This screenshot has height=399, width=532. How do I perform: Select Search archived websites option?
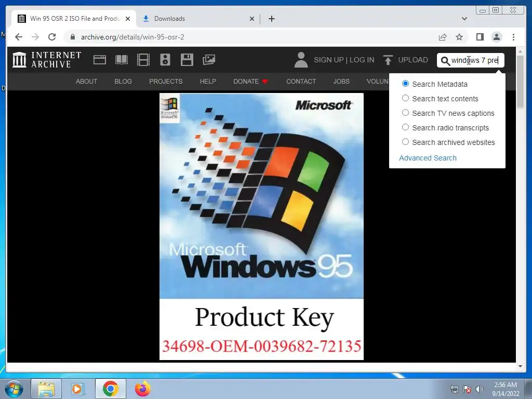pyautogui.click(x=405, y=142)
